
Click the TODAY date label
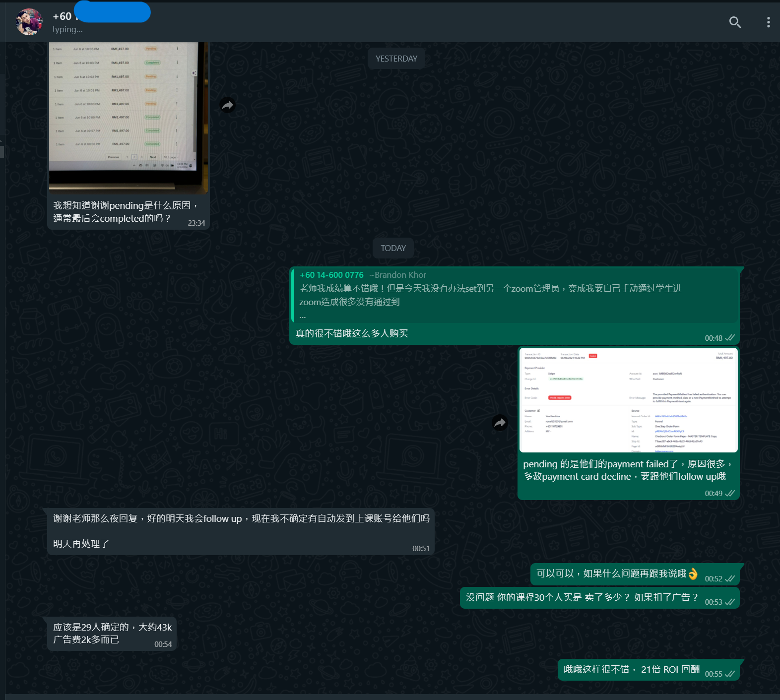coord(393,248)
